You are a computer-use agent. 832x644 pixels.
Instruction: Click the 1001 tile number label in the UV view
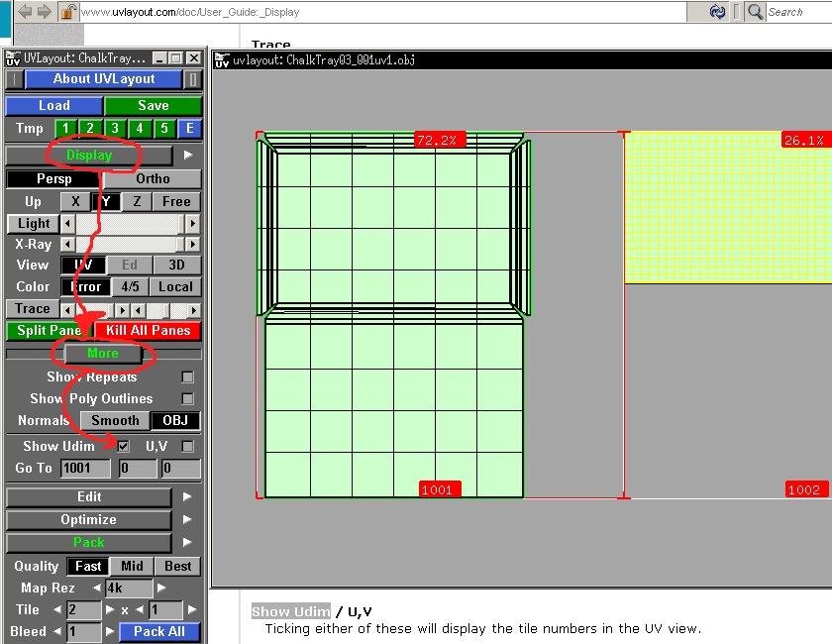tap(440, 489)
